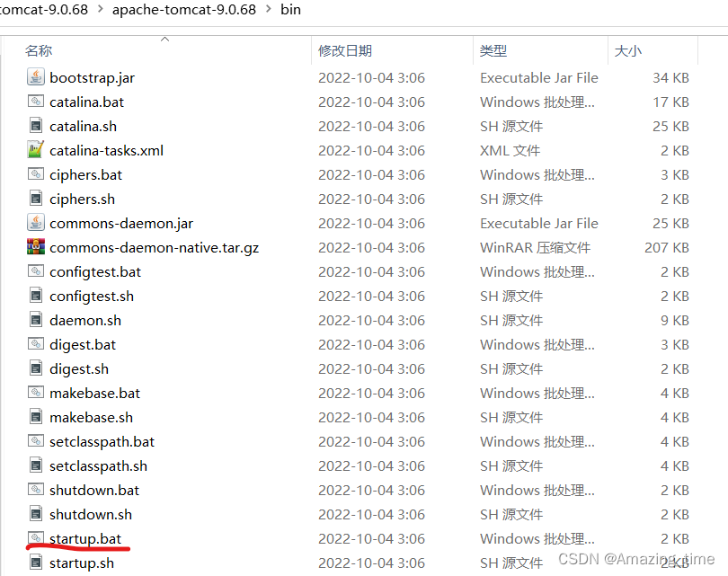
Task: Sort files by the 大小 column header
Action: (x=627, y=50)
